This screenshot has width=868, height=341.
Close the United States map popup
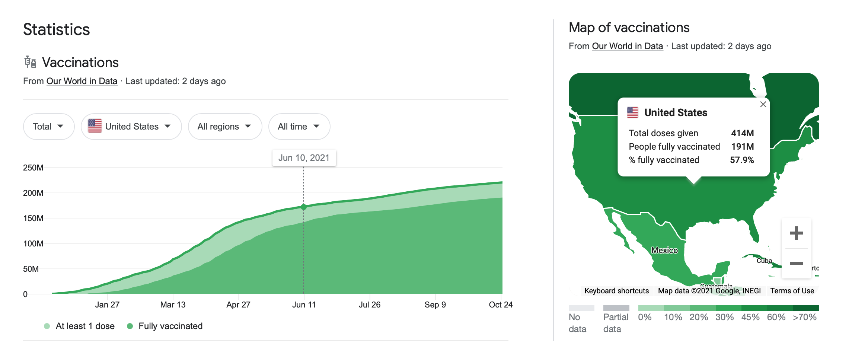[x=763, y=104]
